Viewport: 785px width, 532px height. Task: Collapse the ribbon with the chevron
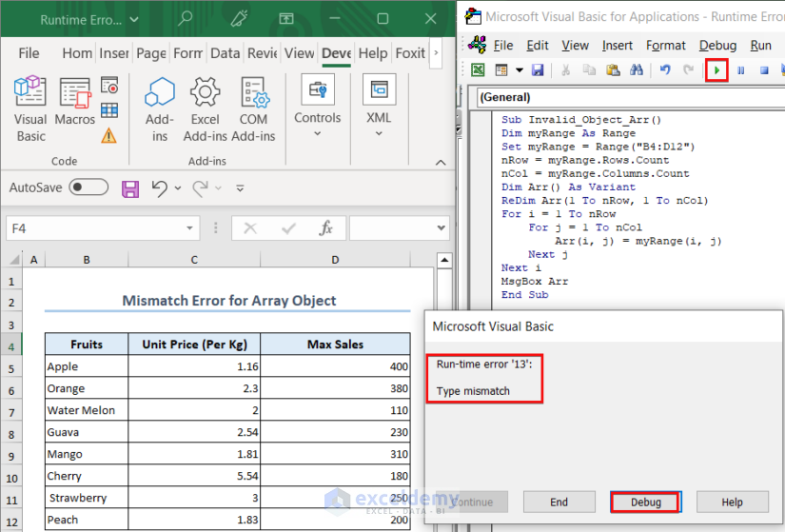click(x=441, y=163)
